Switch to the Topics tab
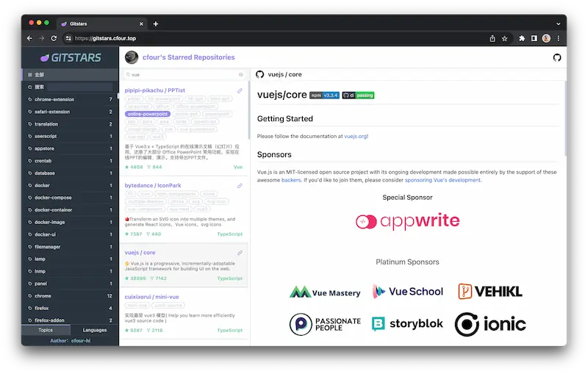The height and width of the screenshot is (374, 588). pos(46,330)
